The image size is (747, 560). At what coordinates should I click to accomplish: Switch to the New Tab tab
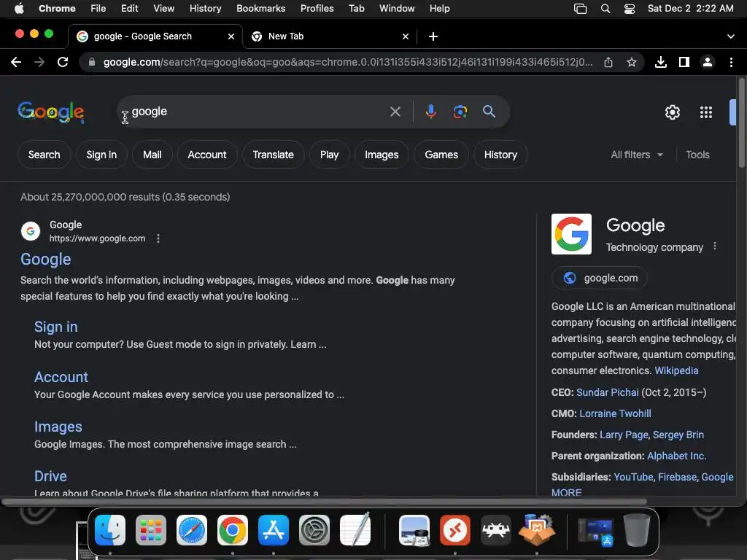[330, 36]
